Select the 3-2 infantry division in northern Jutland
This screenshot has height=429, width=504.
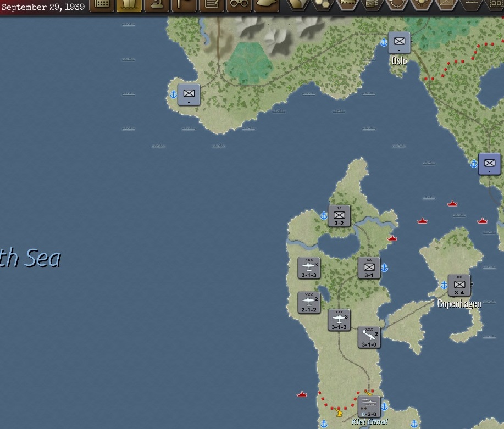[x=339, y=215]
